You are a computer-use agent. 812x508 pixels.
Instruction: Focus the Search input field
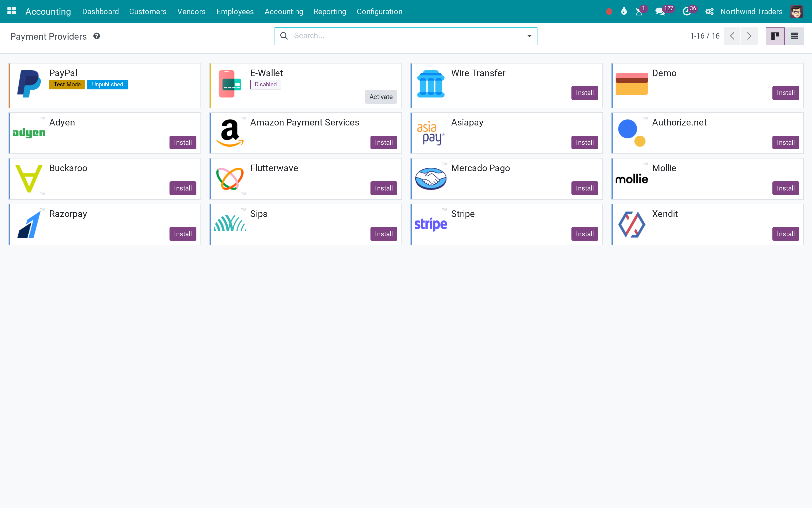[x=406, y=36]
